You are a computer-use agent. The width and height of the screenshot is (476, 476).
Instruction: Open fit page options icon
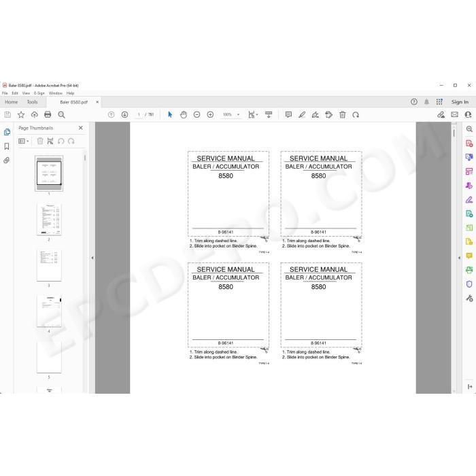click(x=253, y=115)
